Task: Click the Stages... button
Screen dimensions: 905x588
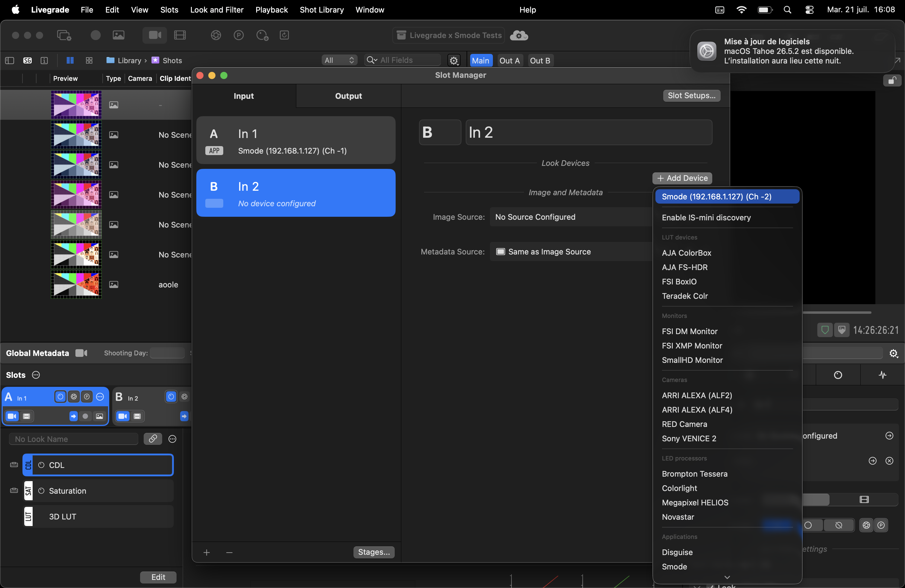Action: point(374,552)
